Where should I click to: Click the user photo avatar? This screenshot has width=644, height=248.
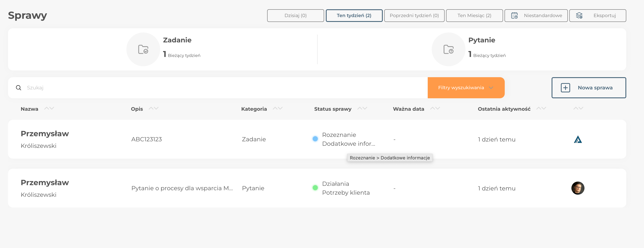tap(578, 188)
